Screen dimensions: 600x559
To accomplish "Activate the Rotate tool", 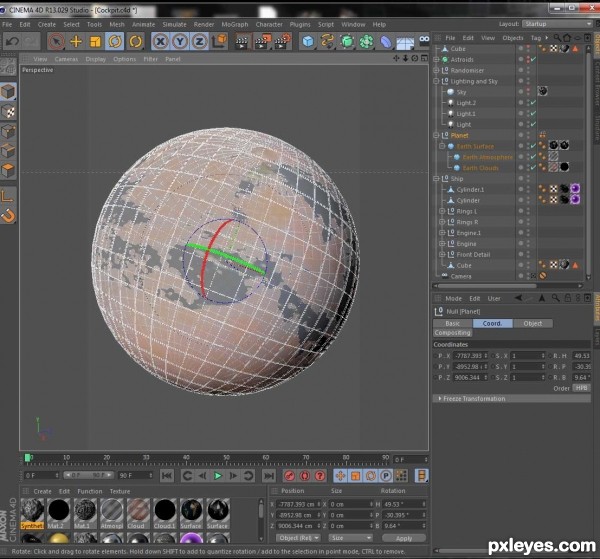I will coord(115,41).
